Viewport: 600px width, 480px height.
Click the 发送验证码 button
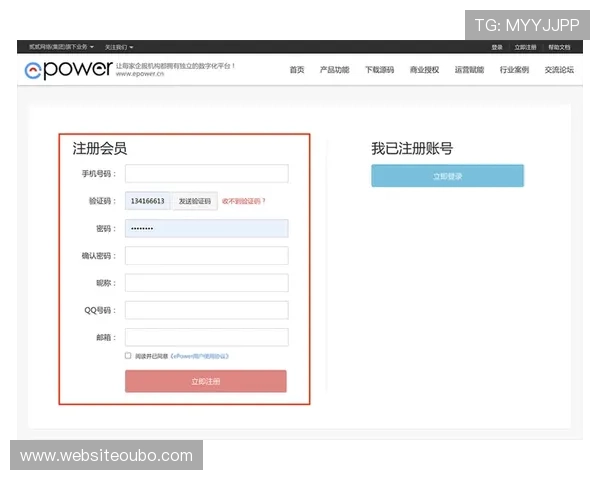coord(195,201)
